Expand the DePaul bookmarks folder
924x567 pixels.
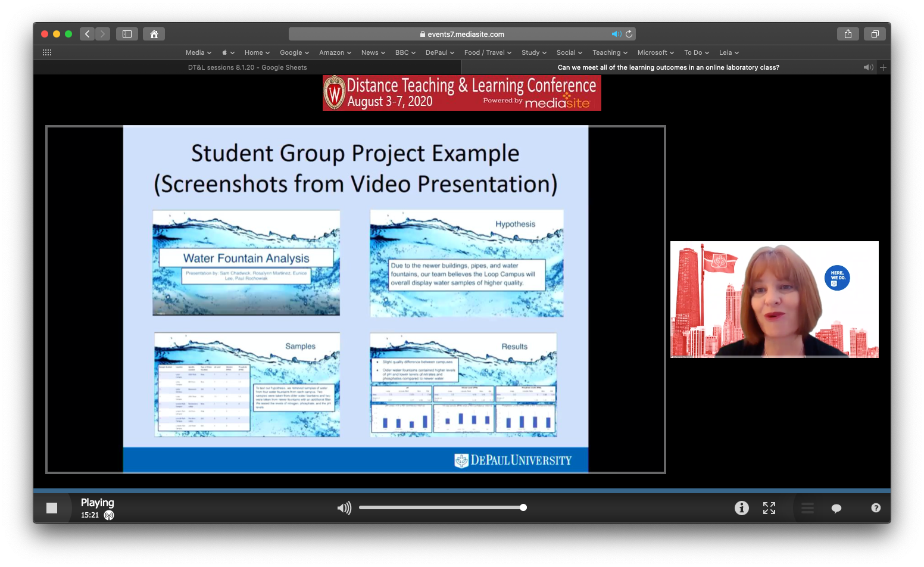coord(439,52)
